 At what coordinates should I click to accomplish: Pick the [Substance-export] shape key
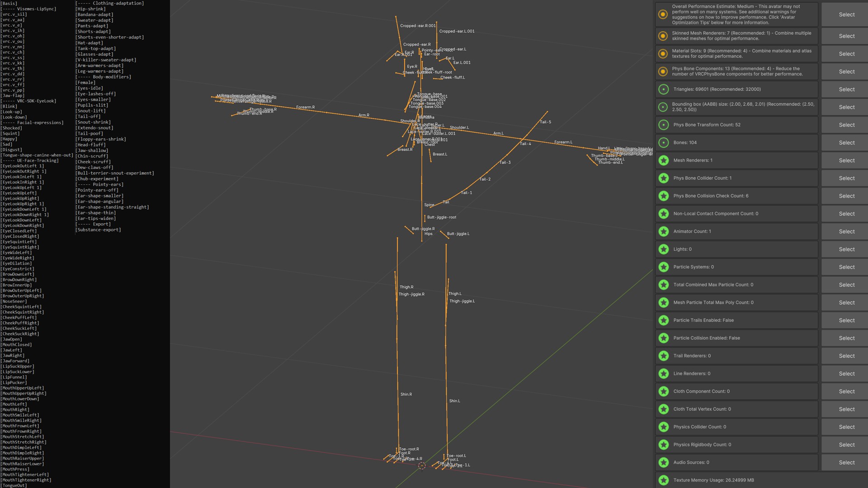click(98, 230)
